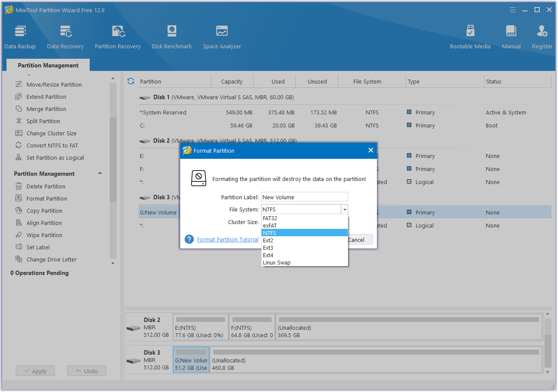Select E:(NTFS) block in Disk 2 map

pos(201,327)
